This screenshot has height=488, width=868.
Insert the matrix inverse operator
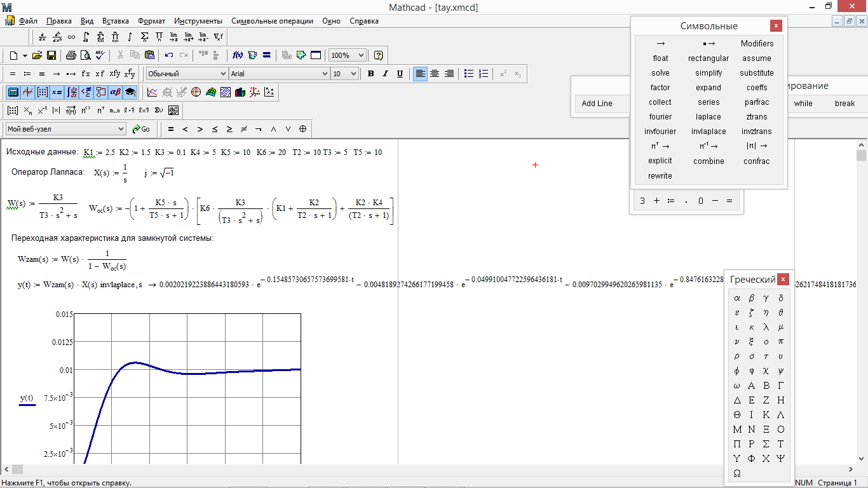(42, 111)
